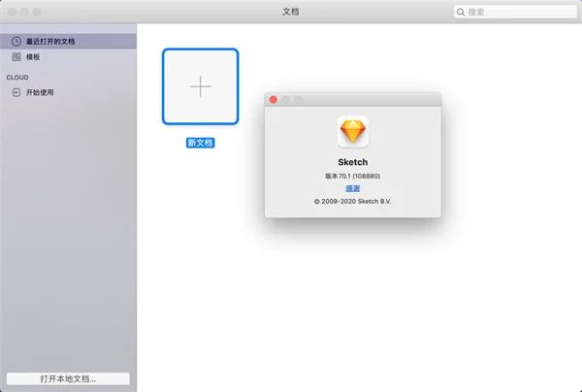This screenshot has width=582, height=392.
Task: Click the clock icon beside 最近打开的文档
Action: [16, 41]
